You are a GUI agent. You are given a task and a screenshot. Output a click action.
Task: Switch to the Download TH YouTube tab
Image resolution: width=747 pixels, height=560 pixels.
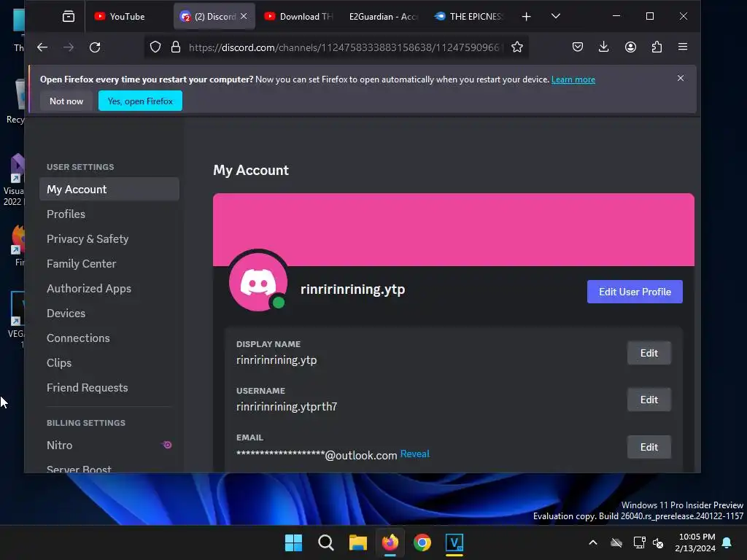pyautogui.click(x=298, y=17)
